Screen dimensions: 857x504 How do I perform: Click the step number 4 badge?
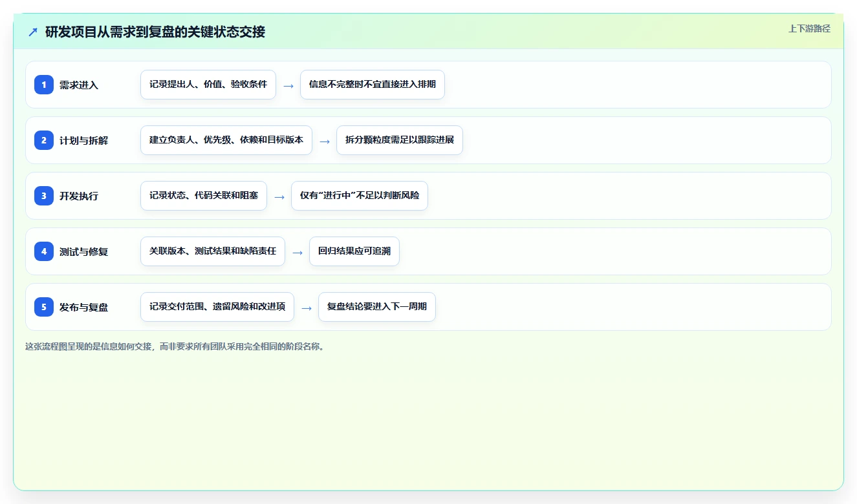(x=44, y=251)
